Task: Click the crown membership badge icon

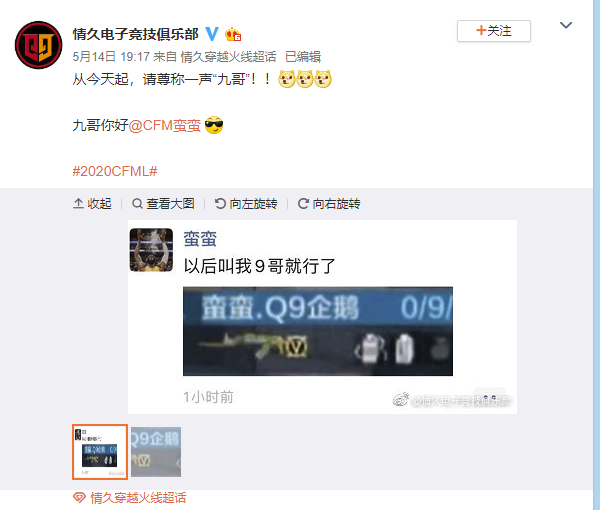Action: tap(233, 34)
